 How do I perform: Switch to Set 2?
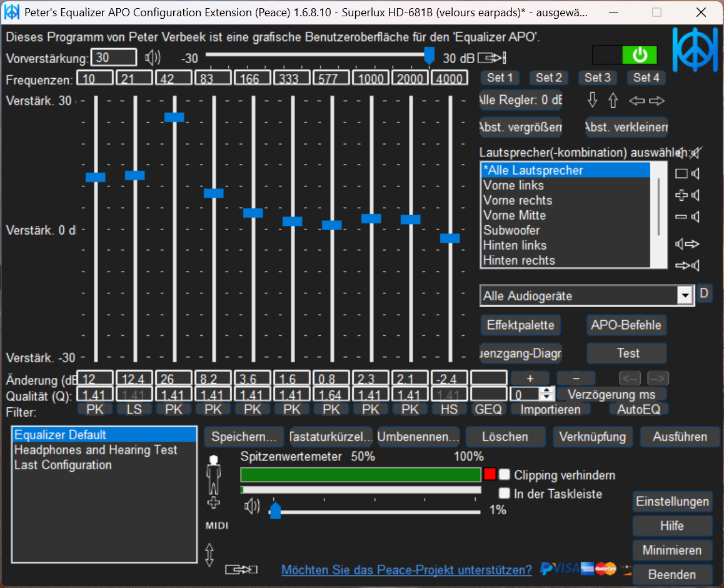[548, 78]
